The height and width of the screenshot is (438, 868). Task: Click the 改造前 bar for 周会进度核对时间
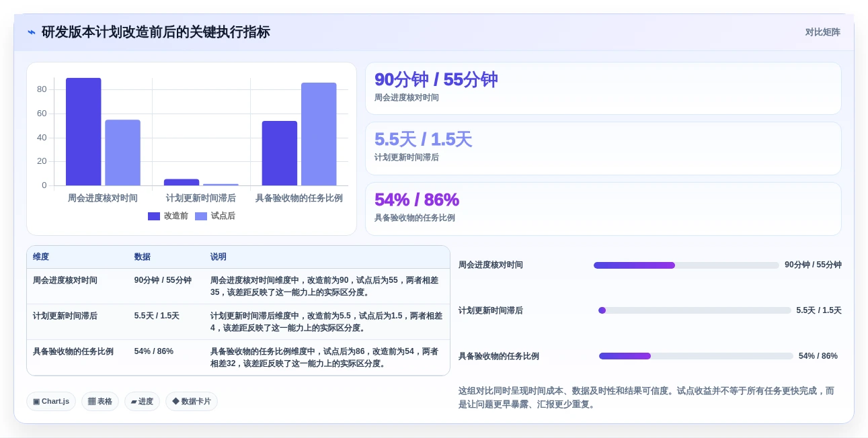coord(83,132)
